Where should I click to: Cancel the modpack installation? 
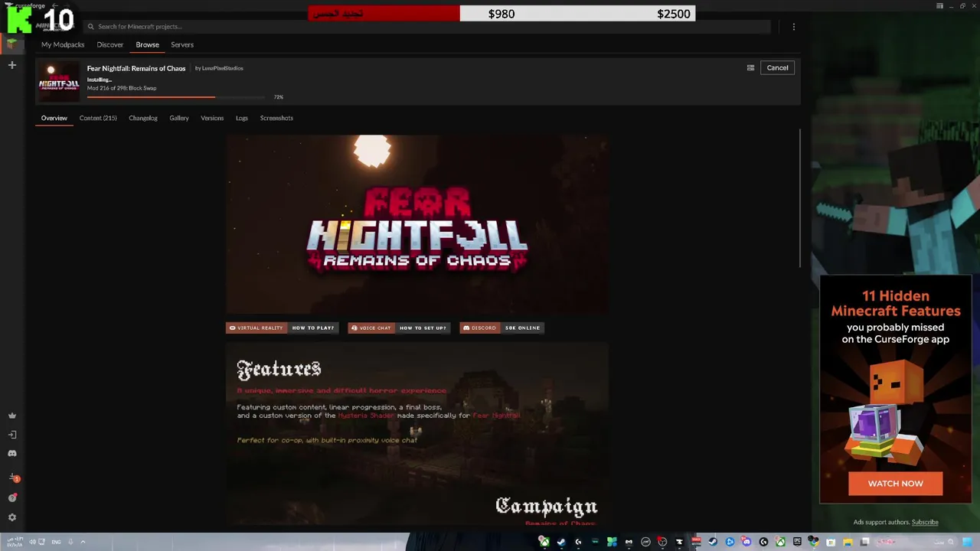click(777, 68)
